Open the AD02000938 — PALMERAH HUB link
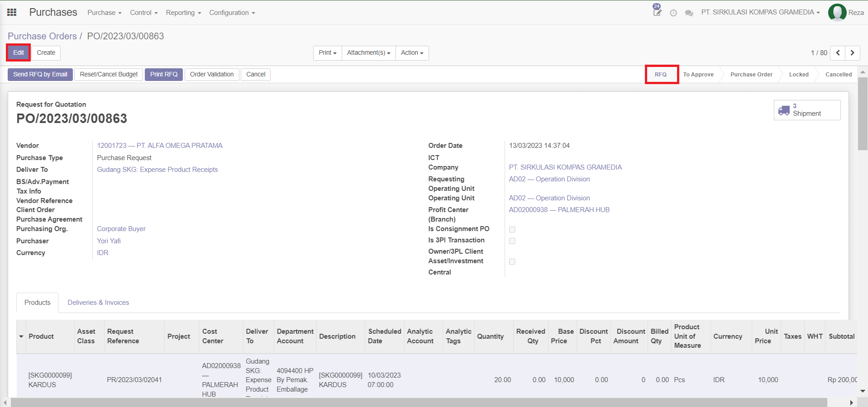The height and width of the screenshot is (407, 868). pos(559,210)
